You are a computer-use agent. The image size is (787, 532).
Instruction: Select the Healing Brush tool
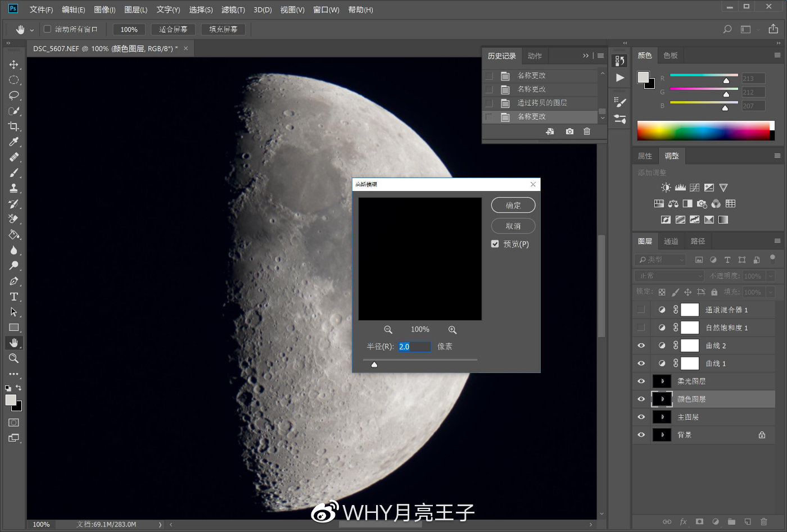tap(13, 157)
